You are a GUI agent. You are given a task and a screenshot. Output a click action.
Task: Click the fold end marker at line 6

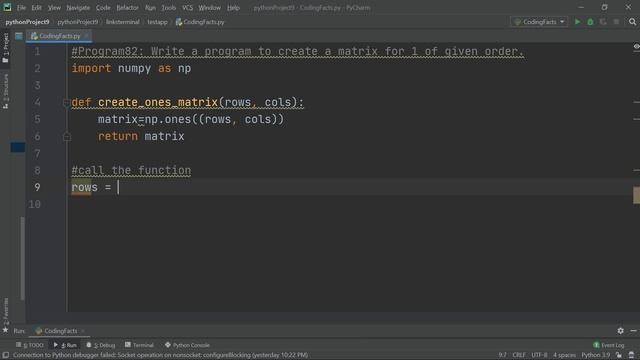click(x=67, y=136)
